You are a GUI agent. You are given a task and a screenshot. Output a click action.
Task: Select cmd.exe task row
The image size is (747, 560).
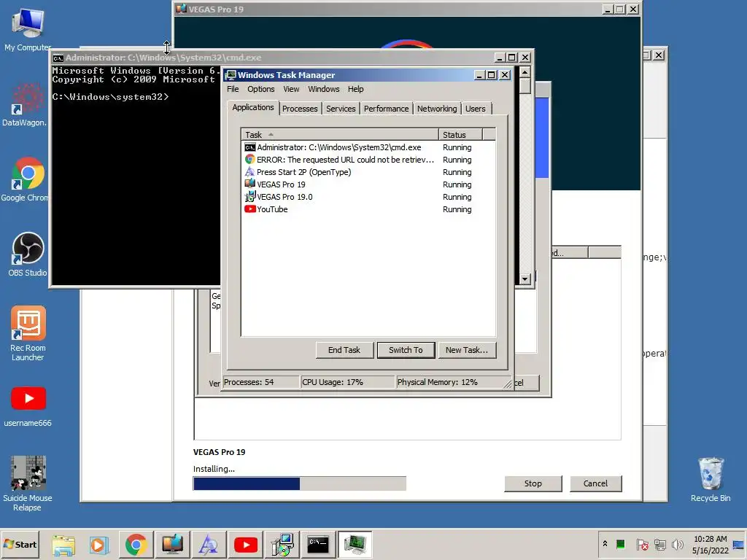368,147
